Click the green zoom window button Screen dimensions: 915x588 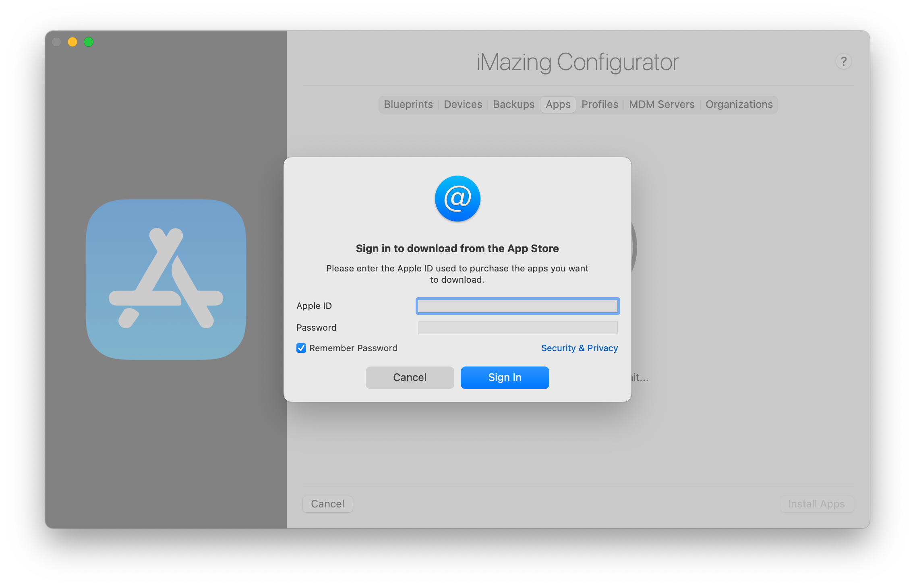[89, 42]
